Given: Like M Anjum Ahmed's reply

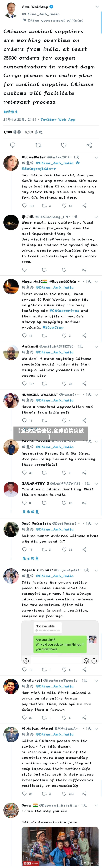Looking at the screenshot, I should click(x=64, y=793).
